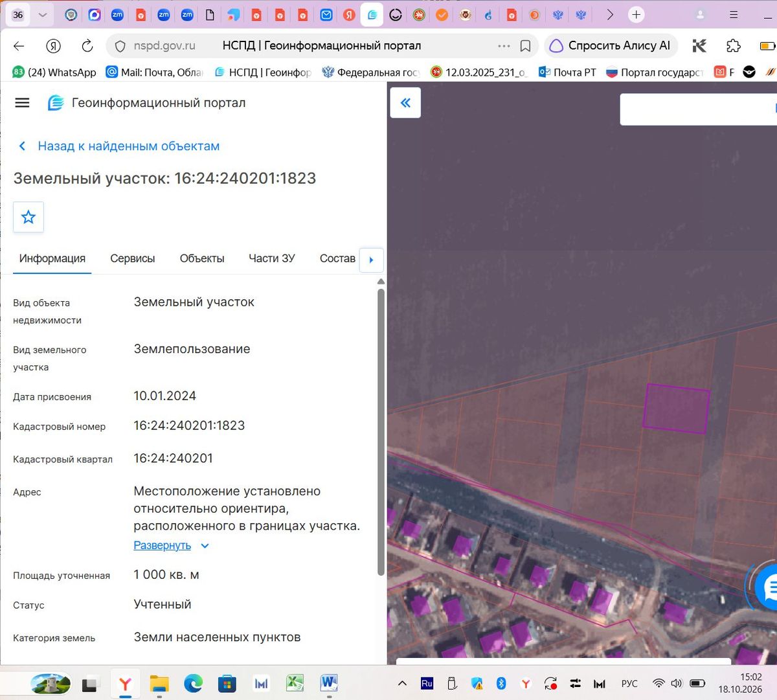Click Развернуть address link
The width and height of the screenshot is (777, 700).
162,545
